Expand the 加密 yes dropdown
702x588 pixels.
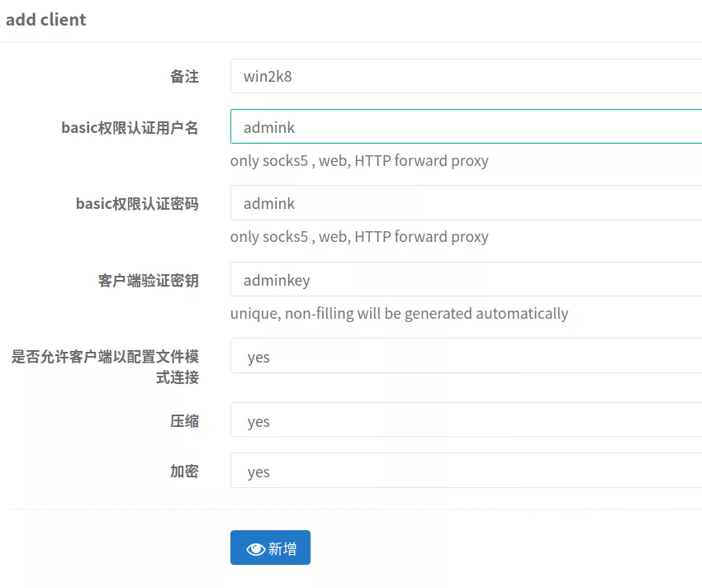466,471
